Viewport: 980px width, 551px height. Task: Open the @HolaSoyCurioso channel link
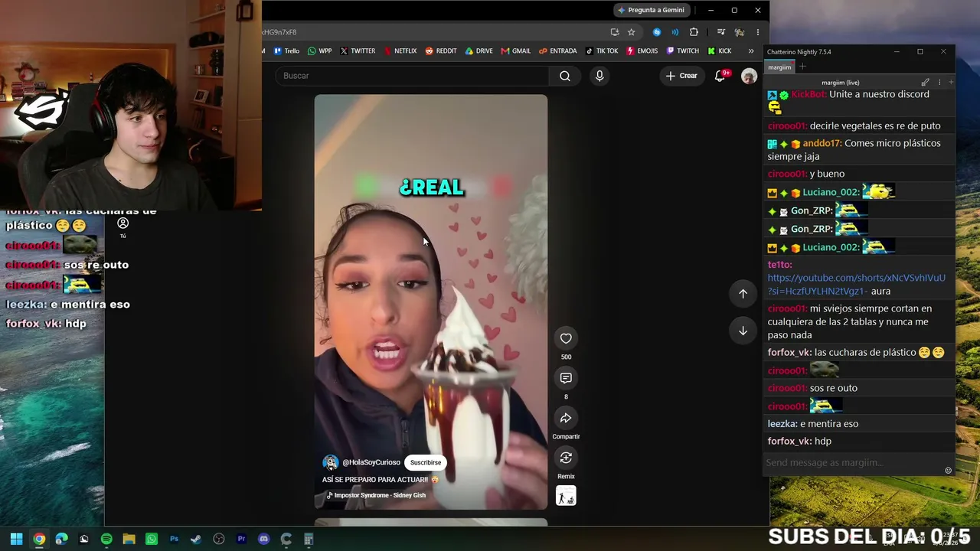[x=371, y=462]
